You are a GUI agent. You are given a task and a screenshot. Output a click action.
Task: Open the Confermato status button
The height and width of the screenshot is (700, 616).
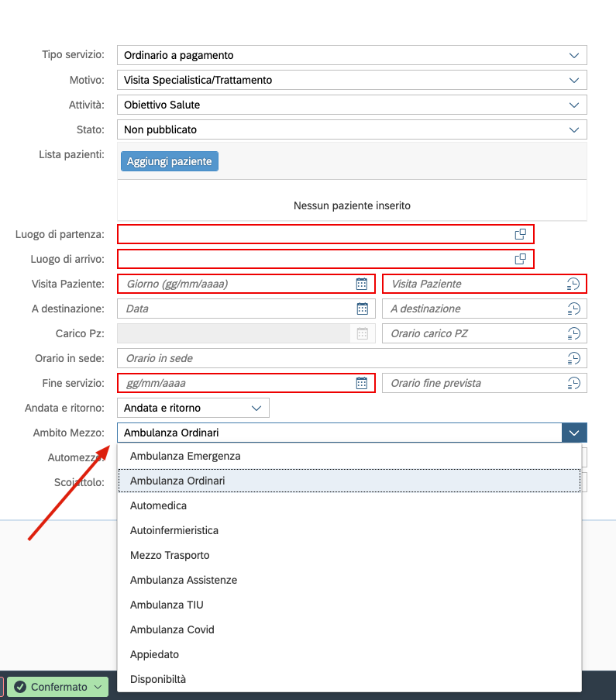pyautogui.click(x=58, y=687)
